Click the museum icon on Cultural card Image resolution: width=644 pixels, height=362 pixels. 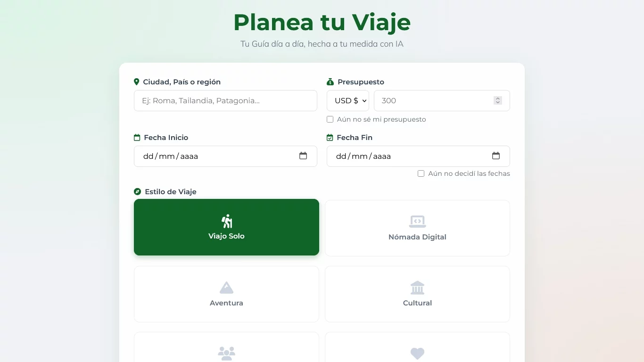pyautogui.click(x=417, y=288)
